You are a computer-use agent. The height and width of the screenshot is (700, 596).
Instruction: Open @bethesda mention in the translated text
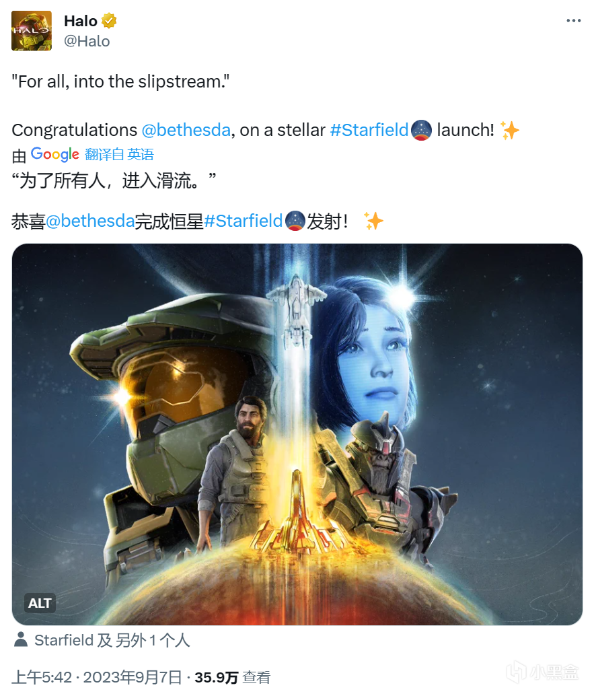click(90, 221)
